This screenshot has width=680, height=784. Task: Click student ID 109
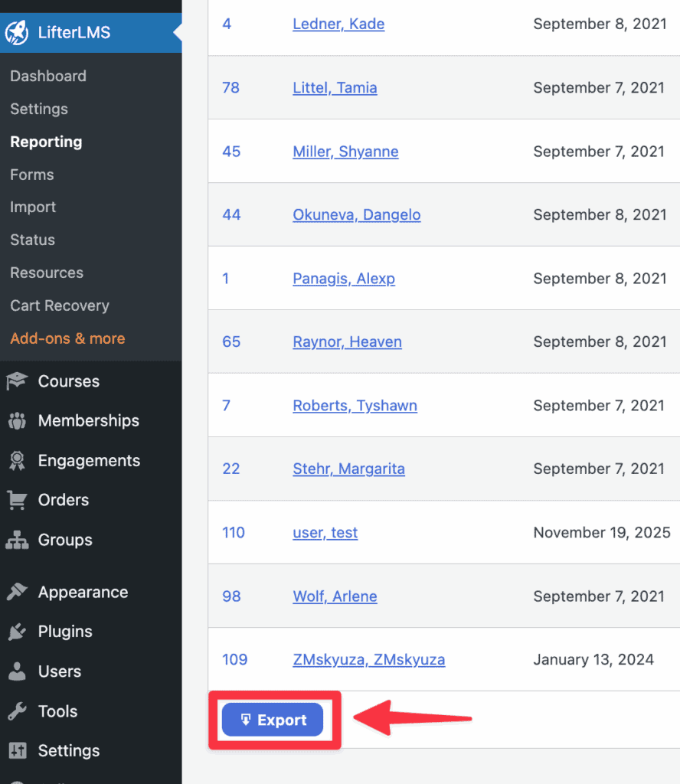click(x=234, y=659)
